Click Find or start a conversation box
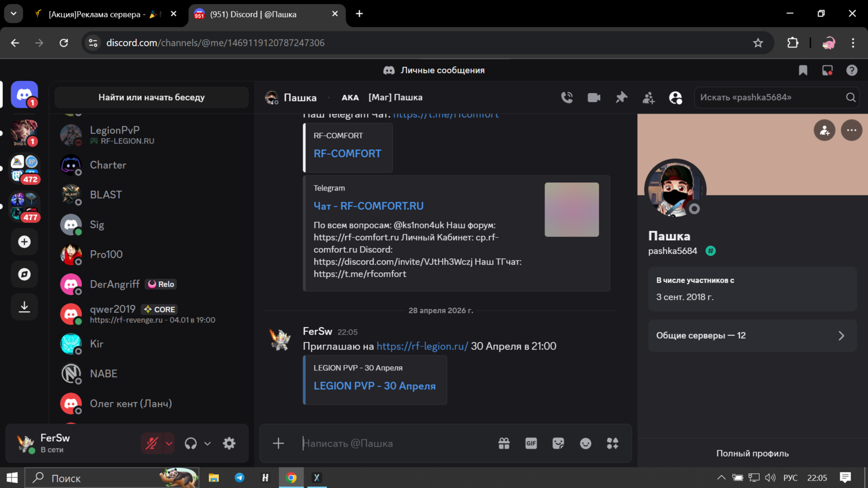Screen dimensions: 868x488 coord(152,97)
